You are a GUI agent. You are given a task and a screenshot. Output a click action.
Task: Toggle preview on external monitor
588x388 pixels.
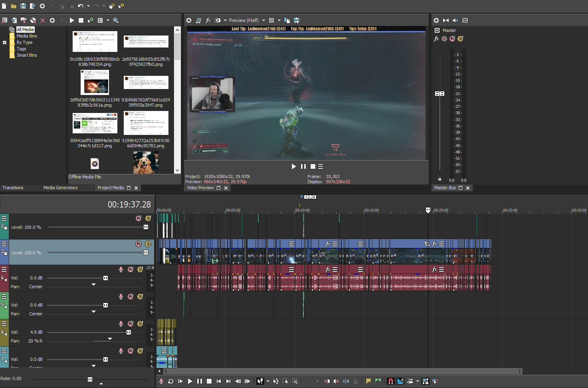(198, 20)
